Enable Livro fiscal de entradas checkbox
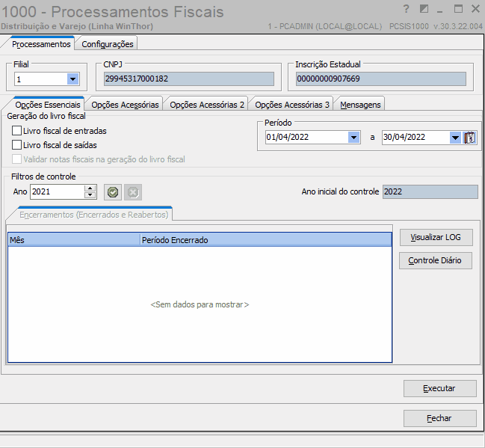Screen dimensions: 485x448 coord(16,131)
